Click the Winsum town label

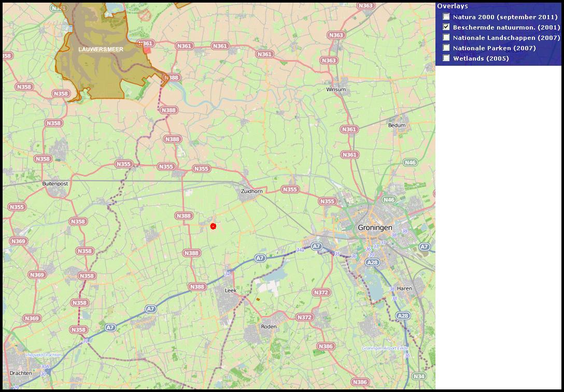(335, 90)
